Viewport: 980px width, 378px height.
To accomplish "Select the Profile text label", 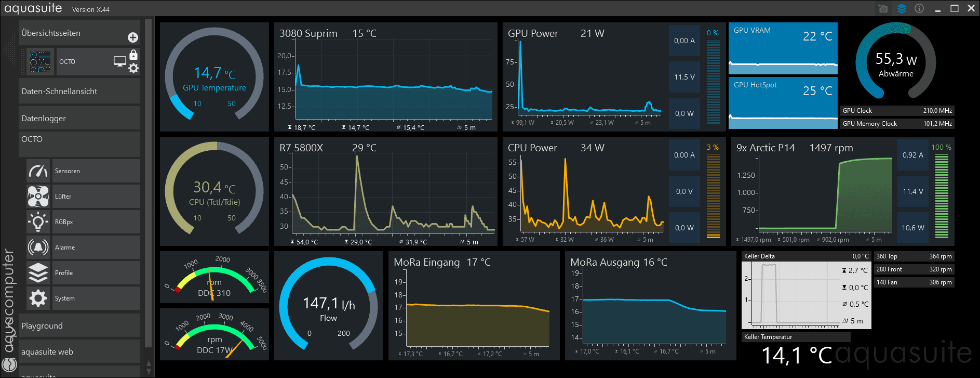I will (64, 273).
